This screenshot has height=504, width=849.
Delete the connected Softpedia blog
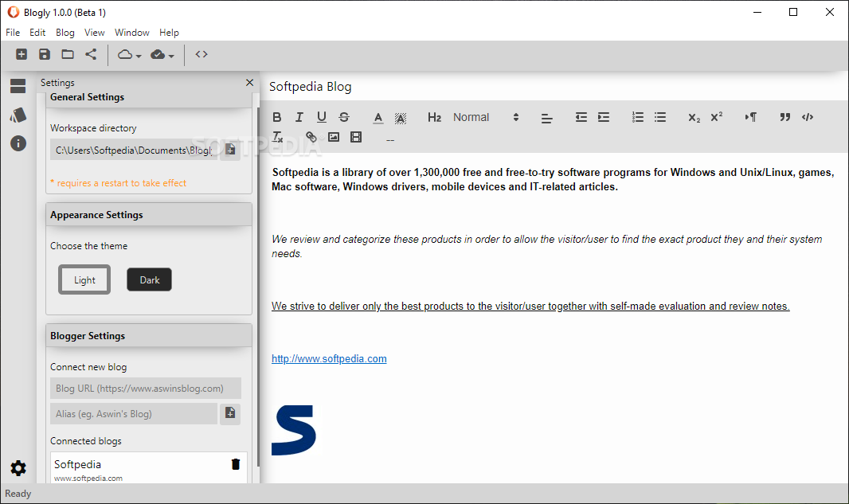pos(236,464)
